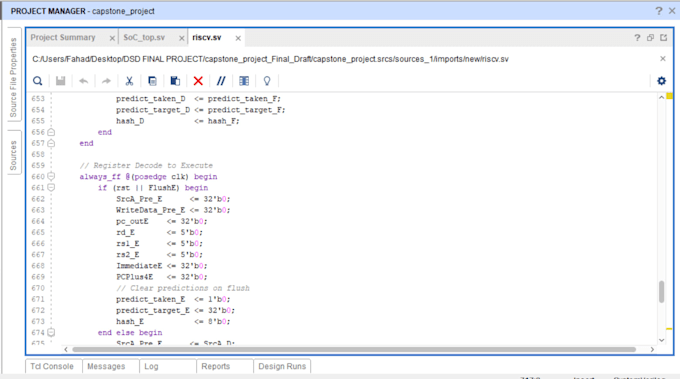680x379 pixels.
Task: Click comment 'Register Decode to Execute'
Action: 153,166
